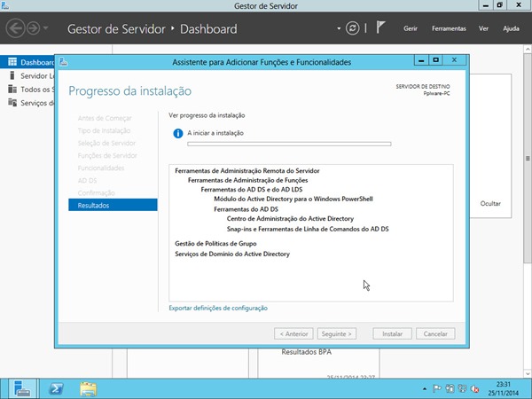Open the notifications flag in Server Manager header

pos(380,27)
